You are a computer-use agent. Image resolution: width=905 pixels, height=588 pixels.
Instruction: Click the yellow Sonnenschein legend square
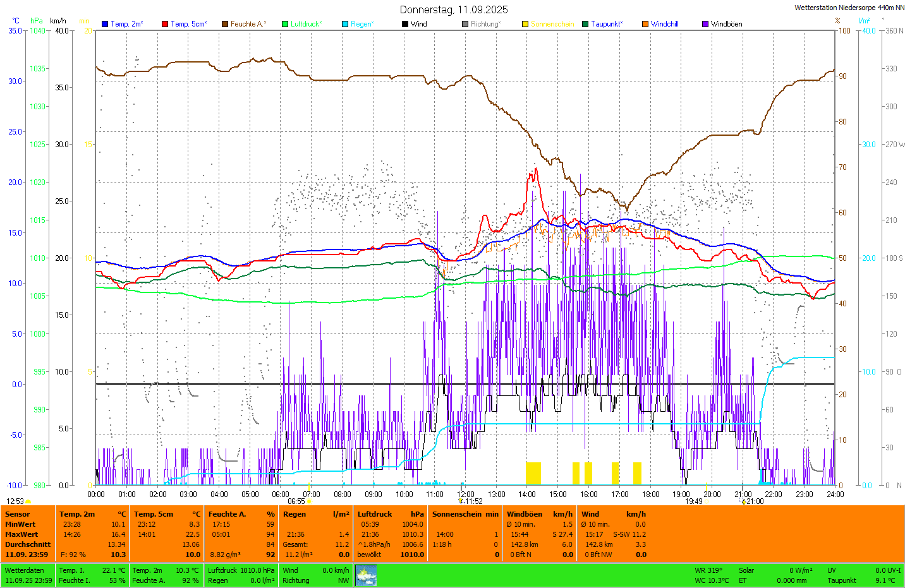525,24
